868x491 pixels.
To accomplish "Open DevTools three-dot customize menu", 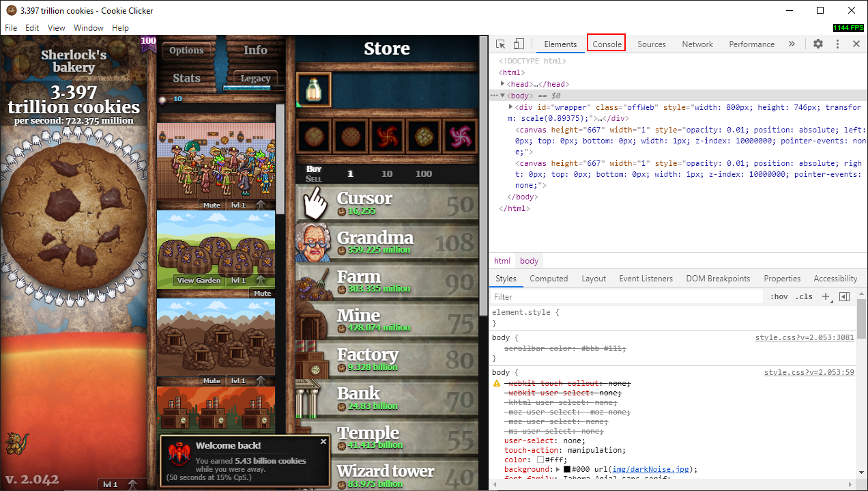I will point(837,44).
